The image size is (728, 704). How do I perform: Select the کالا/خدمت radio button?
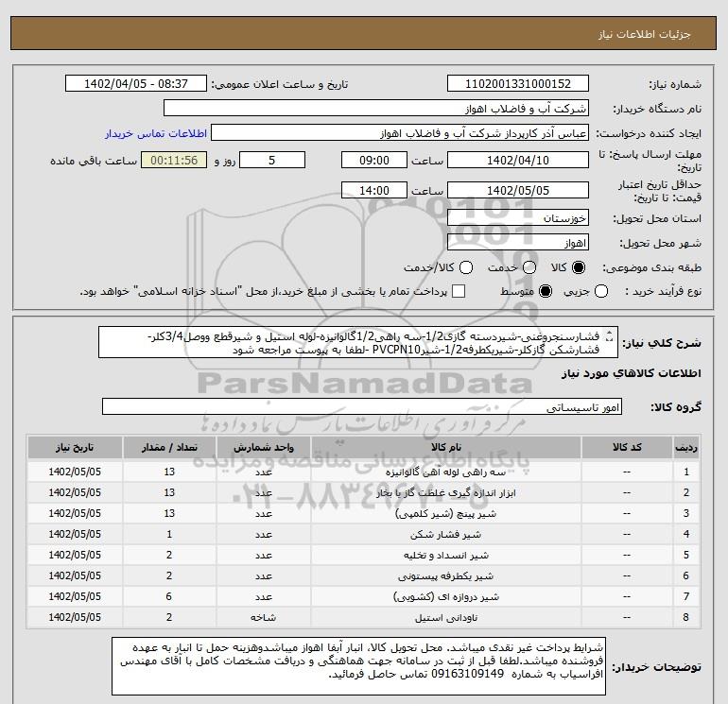(x=466, y=267)
